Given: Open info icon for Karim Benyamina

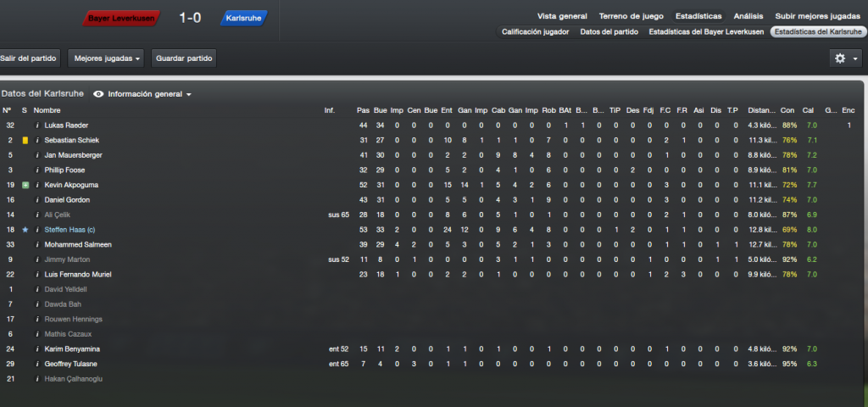Looking at the screenshot, I should coord(37,349).
